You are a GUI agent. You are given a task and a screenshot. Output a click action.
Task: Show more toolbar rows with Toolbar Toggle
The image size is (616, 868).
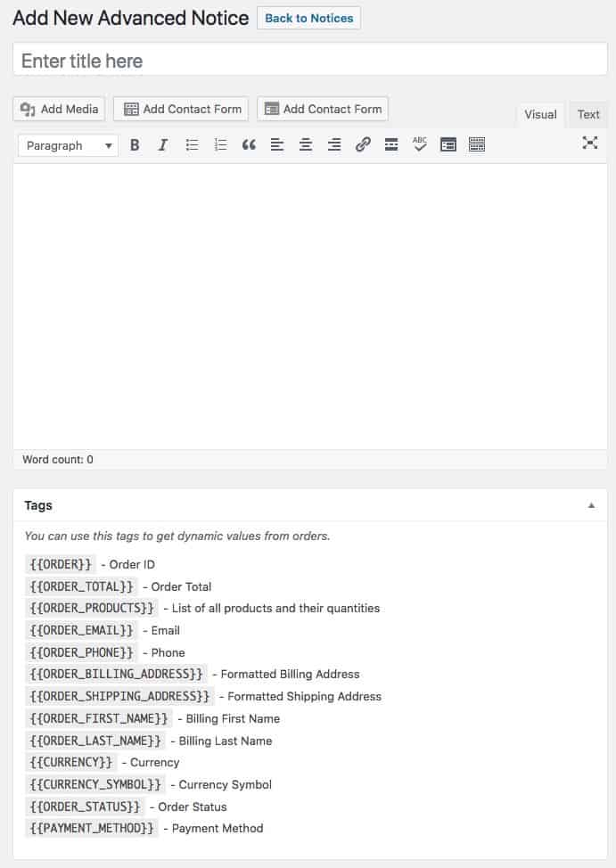point(477,145)
